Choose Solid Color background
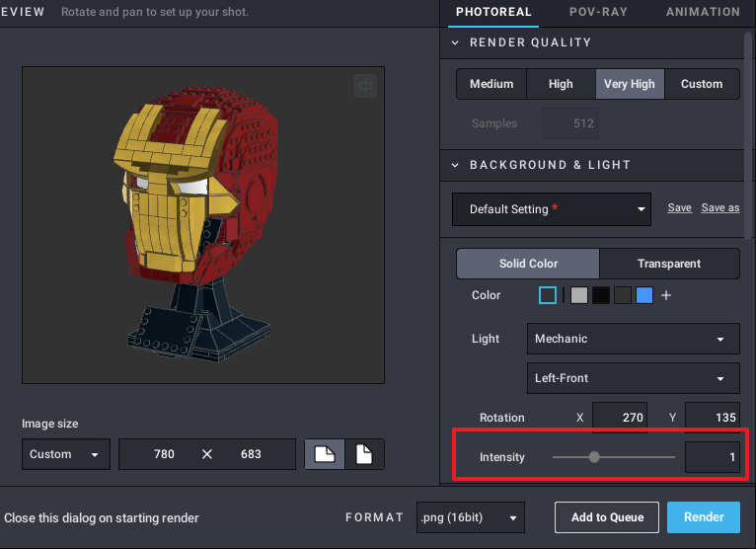756x549 pixels. click(x=528, y=264)
